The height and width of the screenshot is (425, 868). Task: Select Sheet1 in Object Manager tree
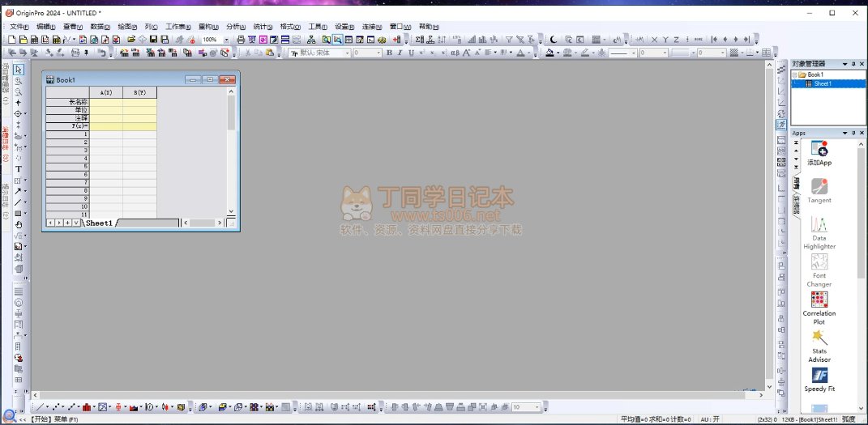822,83
